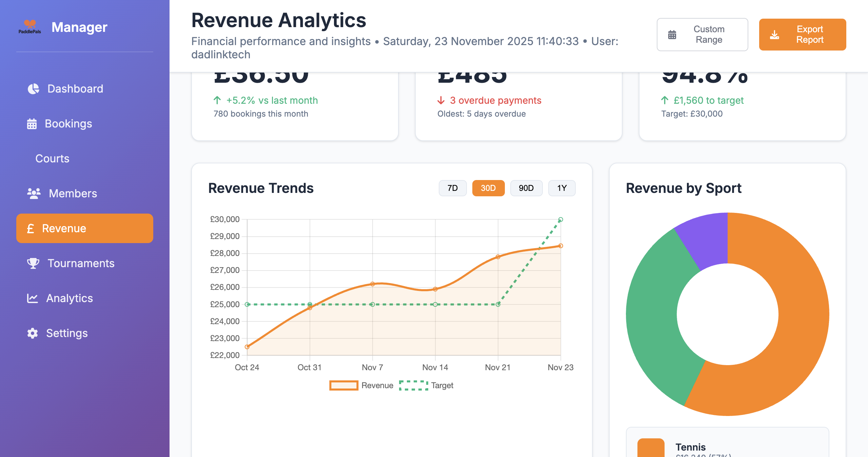This screenshot has height=457, width=868.
Task: Click the calendar icon in Custom Range
Action: tap(673, 34)
